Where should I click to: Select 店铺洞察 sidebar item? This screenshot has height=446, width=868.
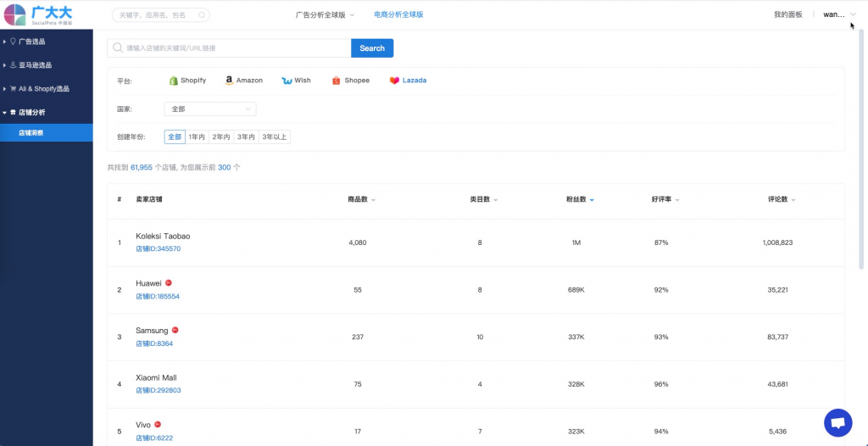[x=47, y=133]
